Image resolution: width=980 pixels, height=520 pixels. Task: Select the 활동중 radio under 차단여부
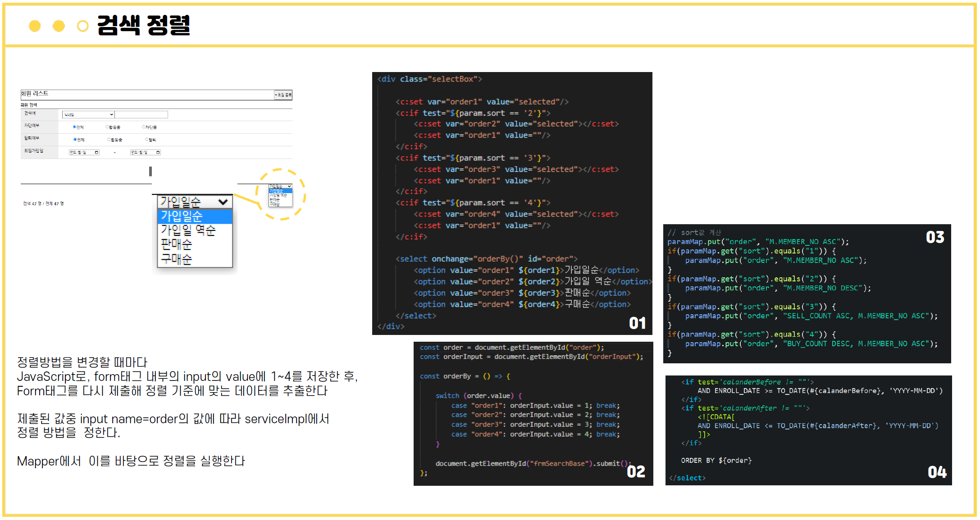pyautogui.click(x=106, y=127)
